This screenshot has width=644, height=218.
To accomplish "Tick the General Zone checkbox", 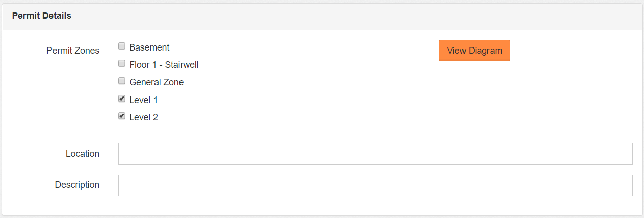I will pos(122,81).
